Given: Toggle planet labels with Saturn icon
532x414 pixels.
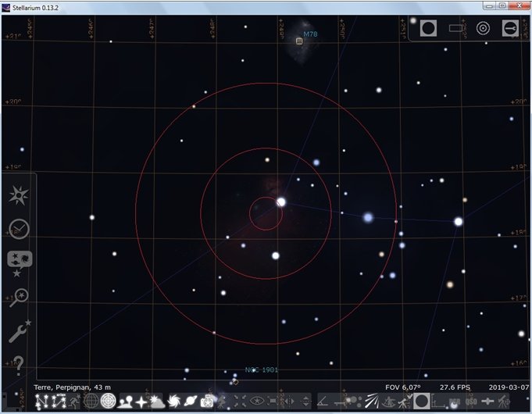Looking at the screenshot, I should pyautogui.click(x=191, y=402).
